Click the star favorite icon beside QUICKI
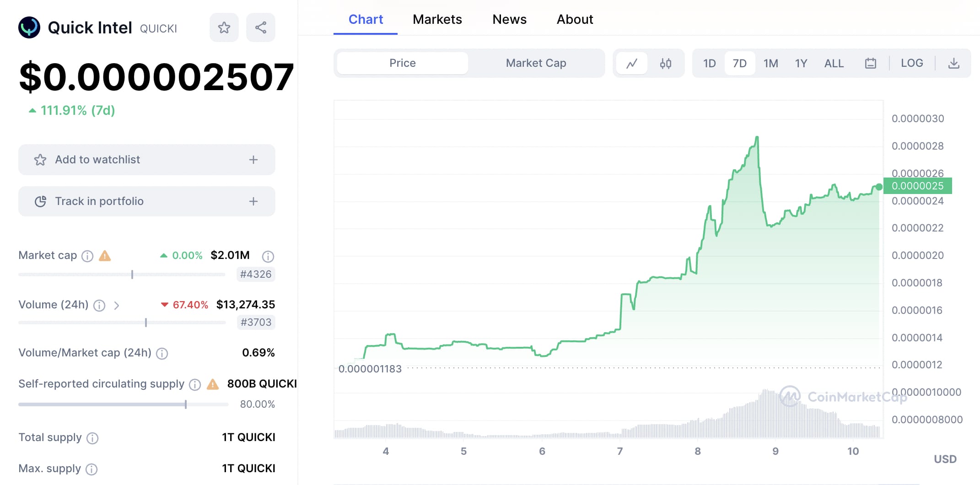Image resolution: width=980 pixels, height=485 pixels. 224,28
